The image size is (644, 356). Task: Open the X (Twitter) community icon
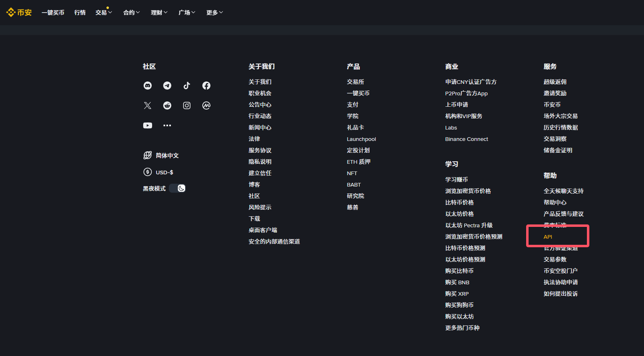tap(148, 105)
